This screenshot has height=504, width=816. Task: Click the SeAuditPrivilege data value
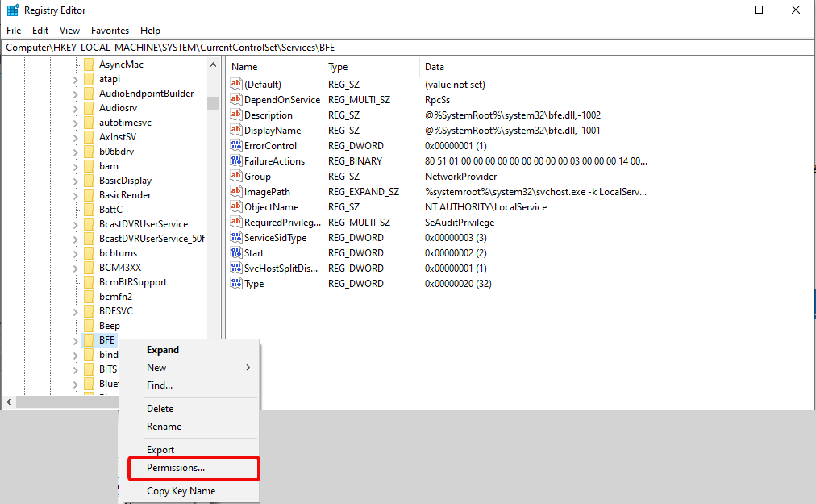460,223
